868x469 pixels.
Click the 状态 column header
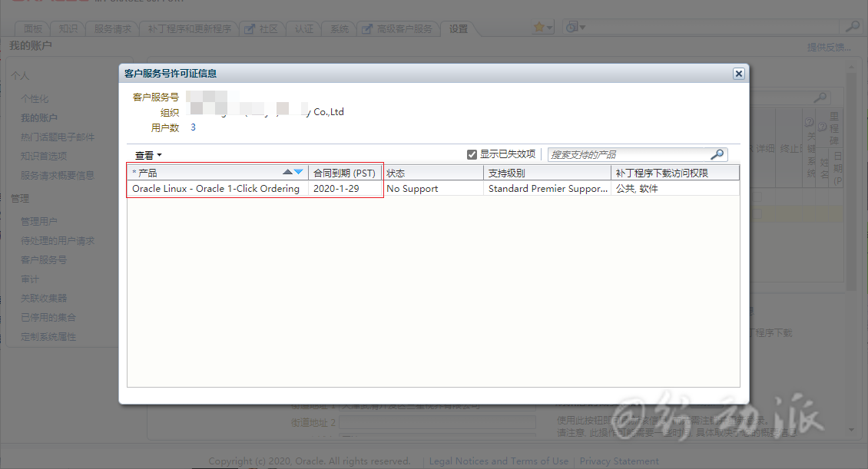432,173
